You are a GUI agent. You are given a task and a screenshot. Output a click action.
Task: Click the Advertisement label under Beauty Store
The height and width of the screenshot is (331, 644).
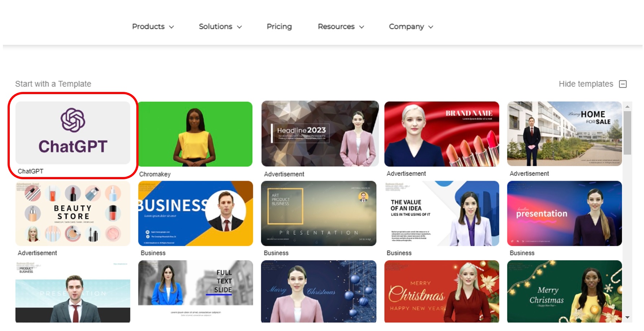pyautogui.click(x=38, y=253)
